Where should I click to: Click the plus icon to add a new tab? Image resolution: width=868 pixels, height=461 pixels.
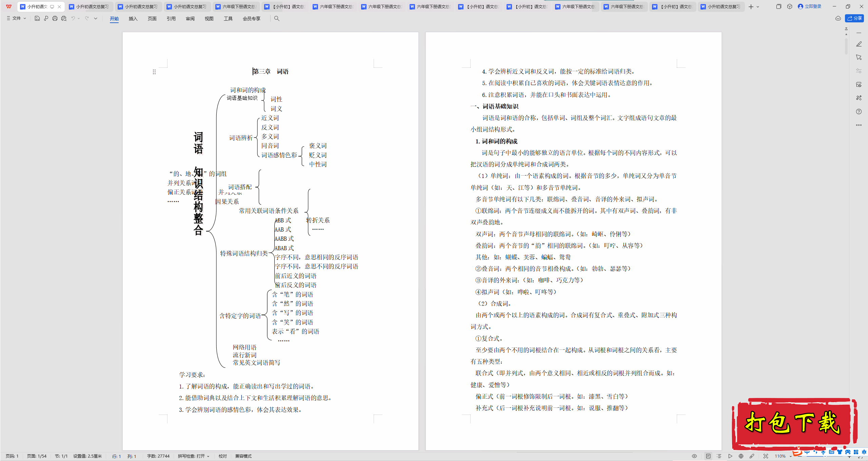[x=751, y=6]
